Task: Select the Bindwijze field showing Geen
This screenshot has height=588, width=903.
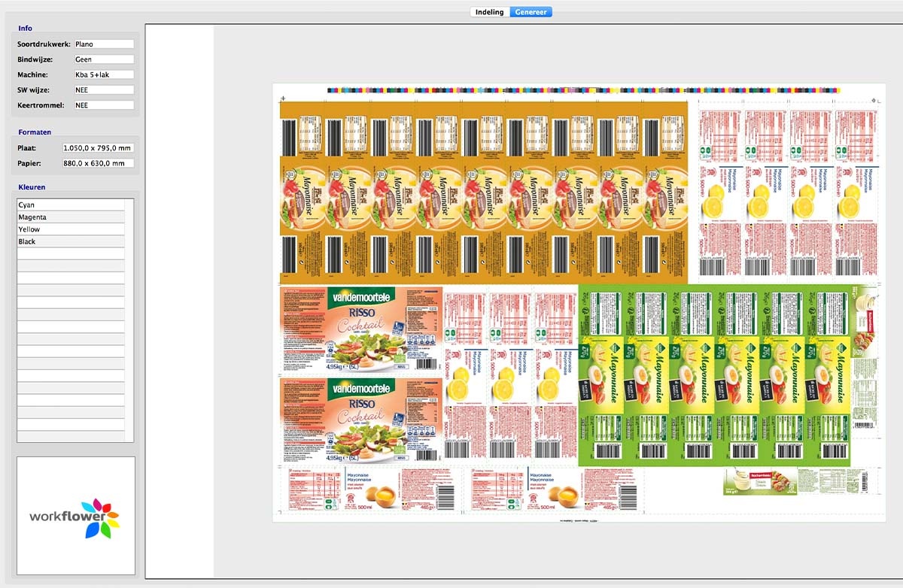Action: [104, 59]
